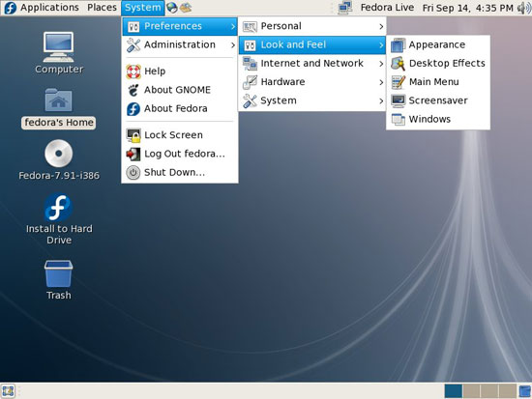Open Appearance preferences

438,44
